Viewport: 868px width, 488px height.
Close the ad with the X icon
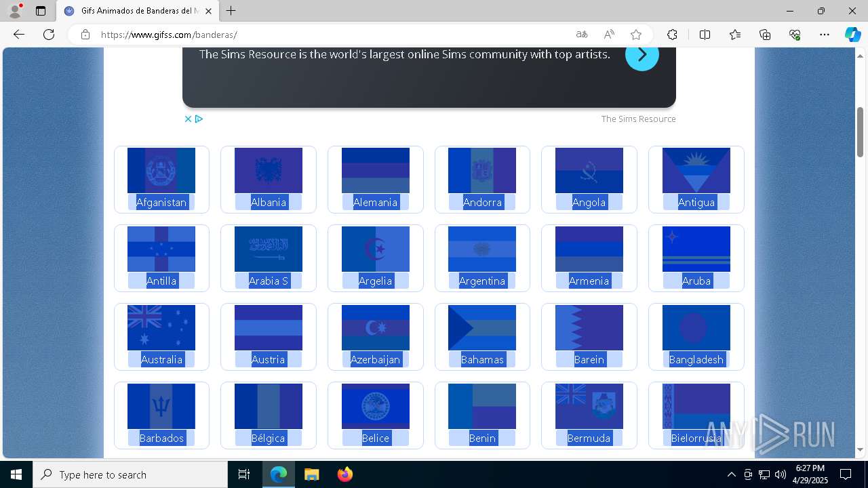(x=189, y=119)
